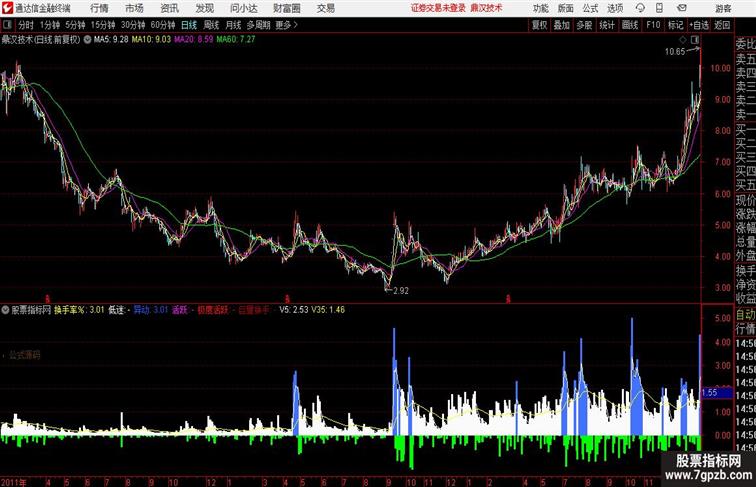Click the 换手率%: 3.01 indicator value

79,310
